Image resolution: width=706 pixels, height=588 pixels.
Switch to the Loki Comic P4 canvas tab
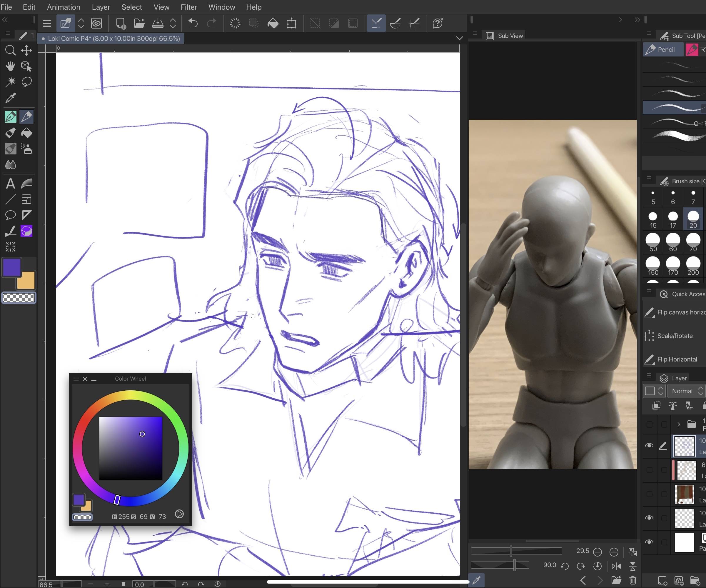pyautogui.click(x=111, y=38)
